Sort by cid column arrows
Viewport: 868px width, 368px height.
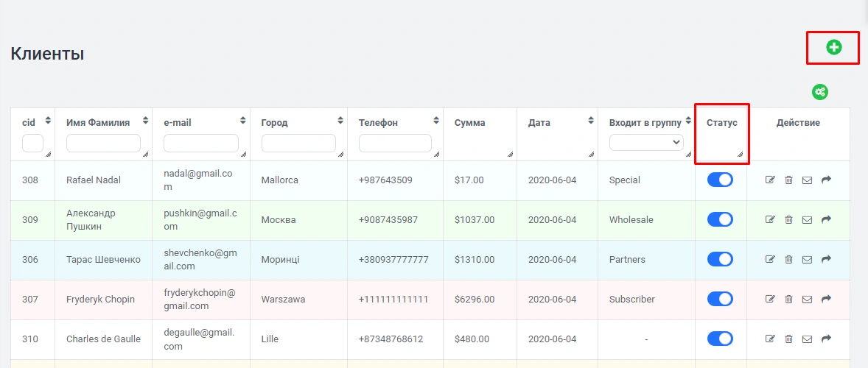coord(48,121)
